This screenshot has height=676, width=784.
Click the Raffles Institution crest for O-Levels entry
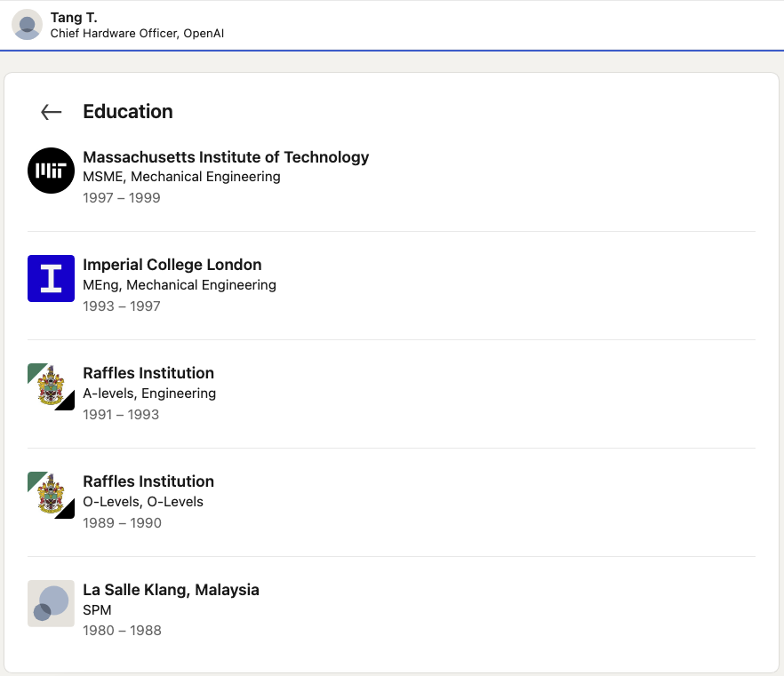(x=51, y=495)
